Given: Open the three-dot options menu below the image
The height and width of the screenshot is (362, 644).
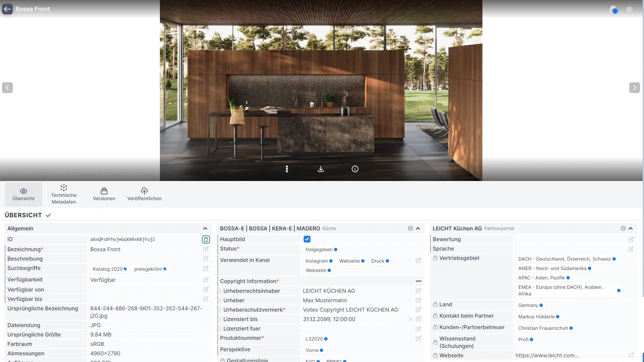Looking at the screenshot, I should tap(287, 169).
